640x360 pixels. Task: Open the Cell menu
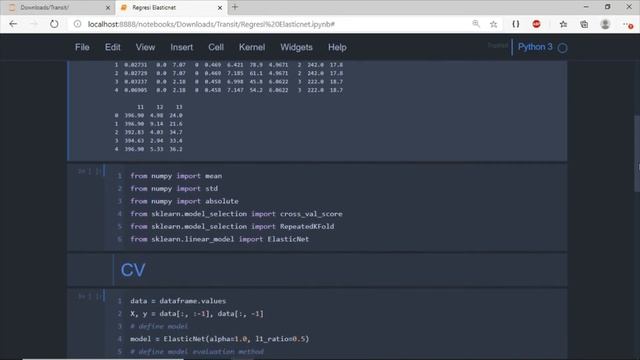coord(216,47)
